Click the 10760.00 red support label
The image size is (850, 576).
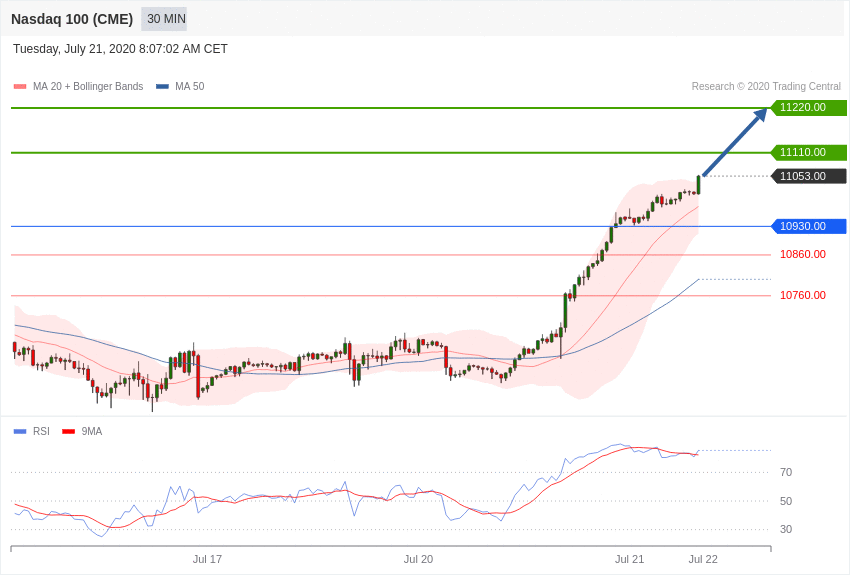(x=803, y=295)
